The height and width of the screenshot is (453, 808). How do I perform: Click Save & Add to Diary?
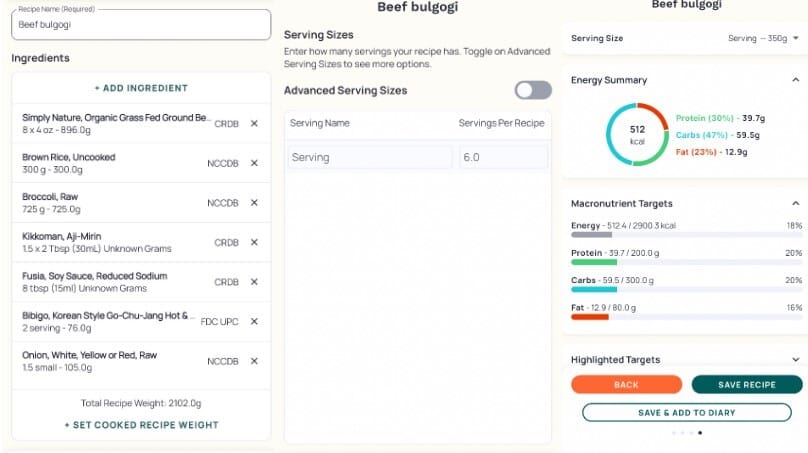tap(686, 412)
